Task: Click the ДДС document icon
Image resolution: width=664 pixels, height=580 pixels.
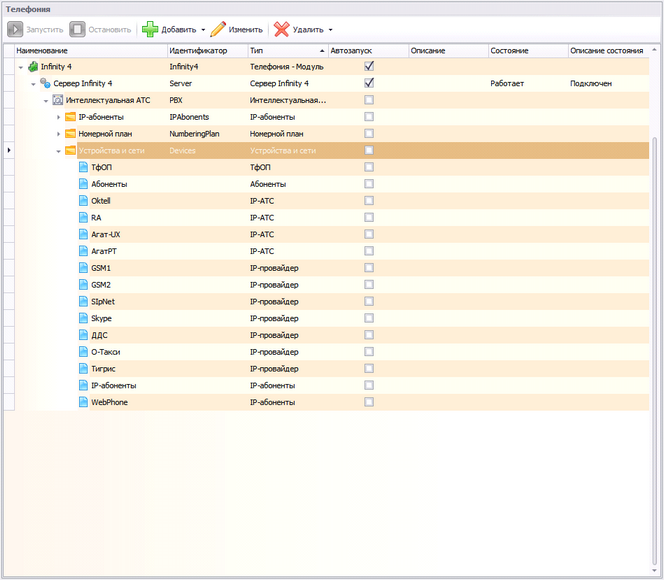Action: click(x=83, y=335)
